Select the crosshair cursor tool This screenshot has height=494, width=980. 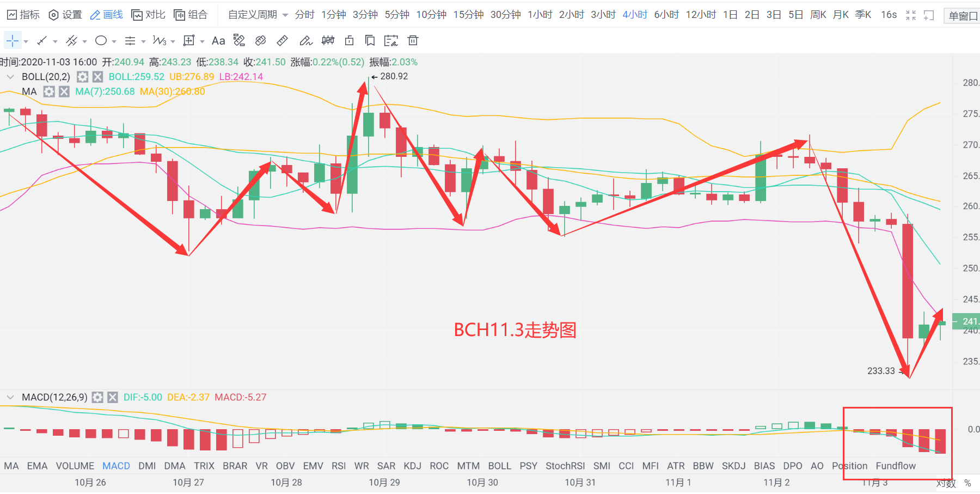pyautogui.click(x=12, y=41)
